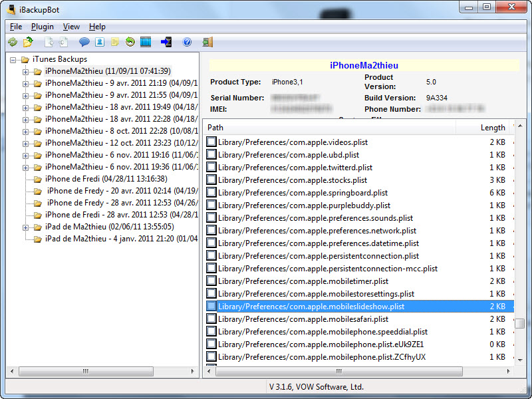Sort files by the Path column header
The height and width of the screenshot is (399, 532).
[330, 128]
